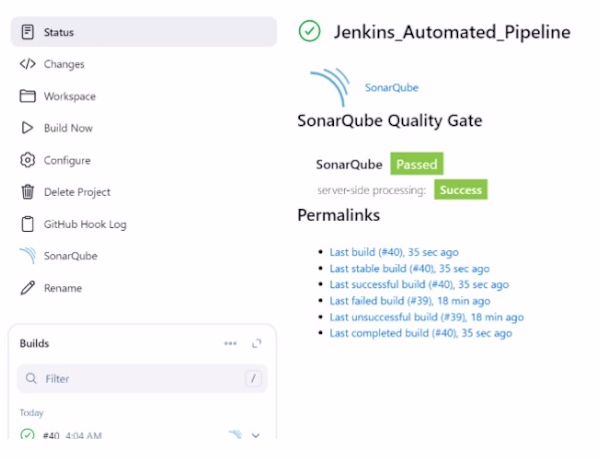Open the Last failed build (#39) permalink
This screenshot has width=600, height=459.
click(410, 301)
